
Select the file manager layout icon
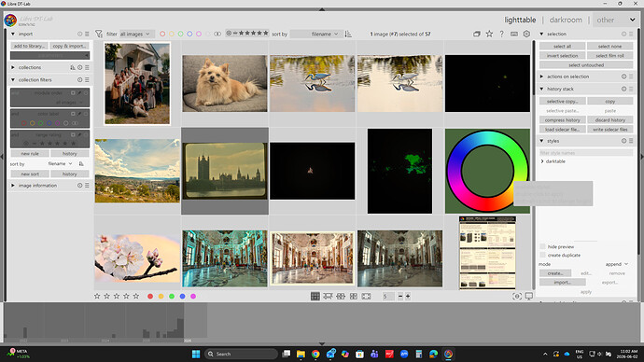click(x=315, y=296)
